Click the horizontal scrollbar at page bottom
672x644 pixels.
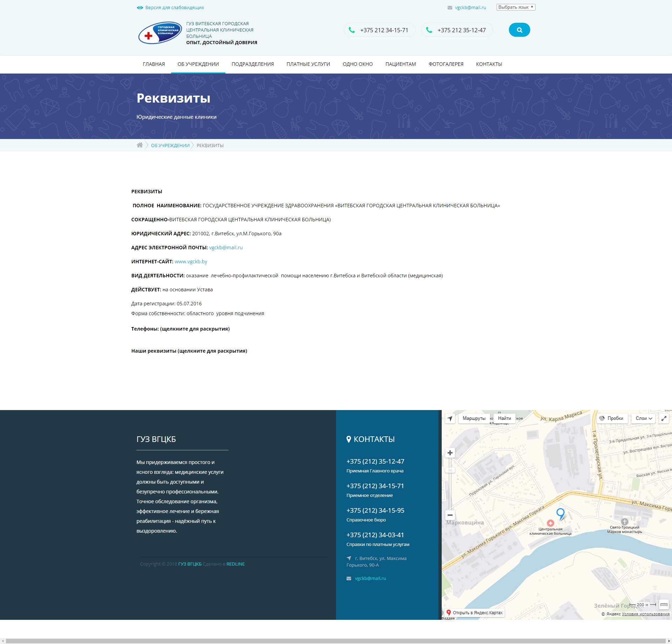336,641
